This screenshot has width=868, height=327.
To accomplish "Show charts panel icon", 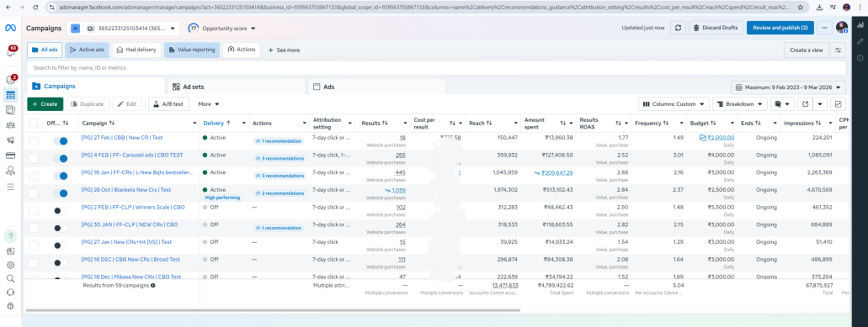I will [839, 104].
